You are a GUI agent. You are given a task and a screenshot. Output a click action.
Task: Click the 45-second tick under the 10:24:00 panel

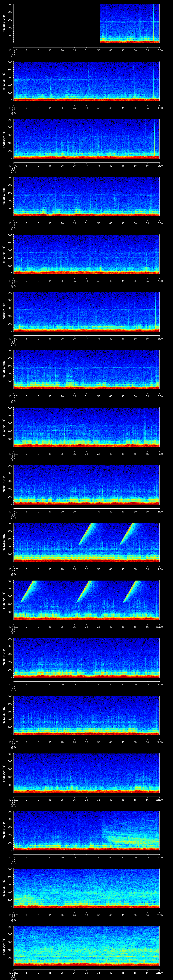pos(123,915)
